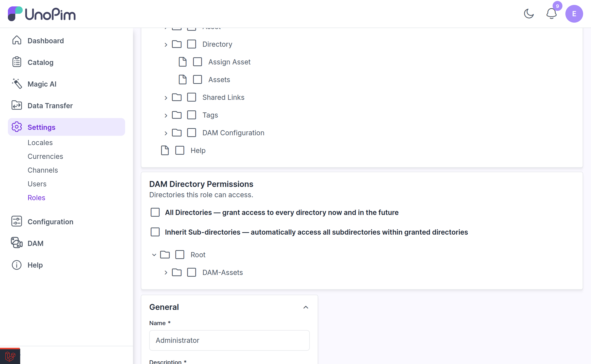Click the Directory folder icon
The height and width of the screenshot is (364, 591).
pyautogui.click(x=177, y=44)
